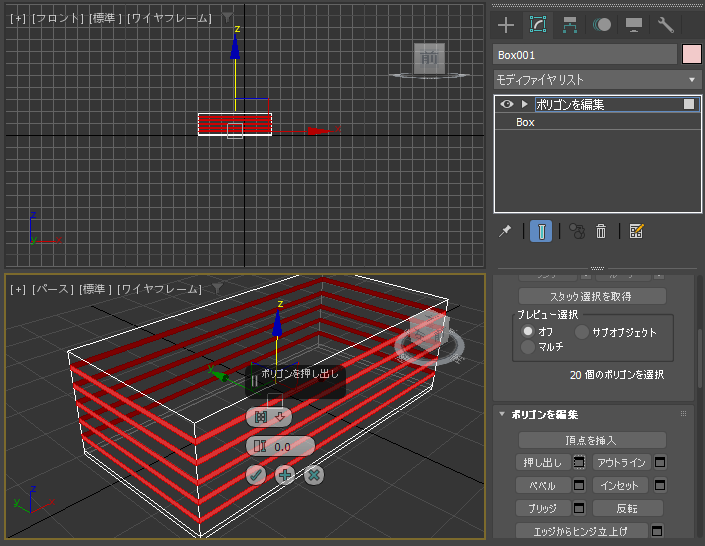
Task: Open extrude type dropdown in caddy
Action: (269, 417)
